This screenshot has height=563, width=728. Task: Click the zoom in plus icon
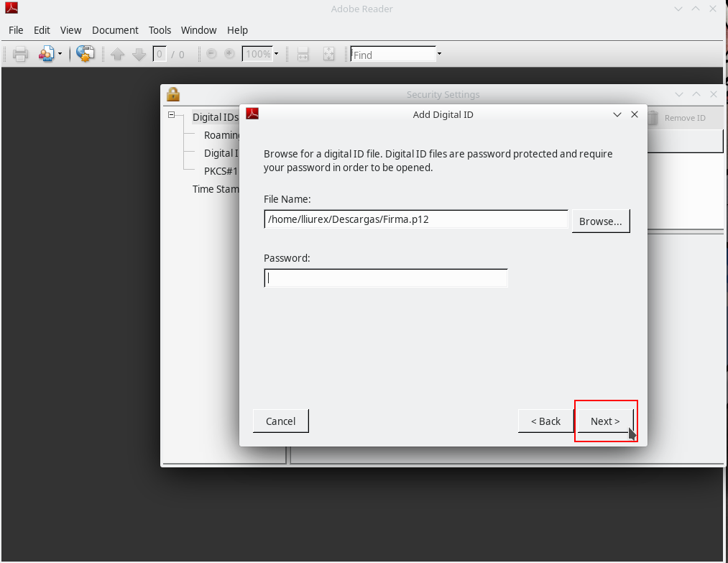230,54
